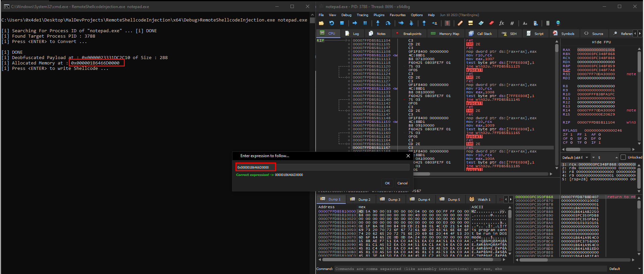Open the Scylla plugin icon
This screenshot has height=274, width=644.
pos(447,23)
